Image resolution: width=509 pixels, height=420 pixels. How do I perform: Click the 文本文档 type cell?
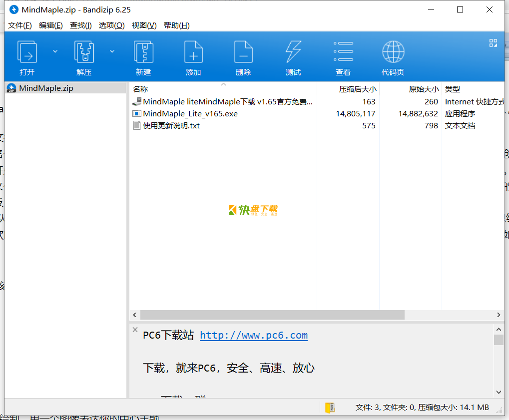point(460,126)
